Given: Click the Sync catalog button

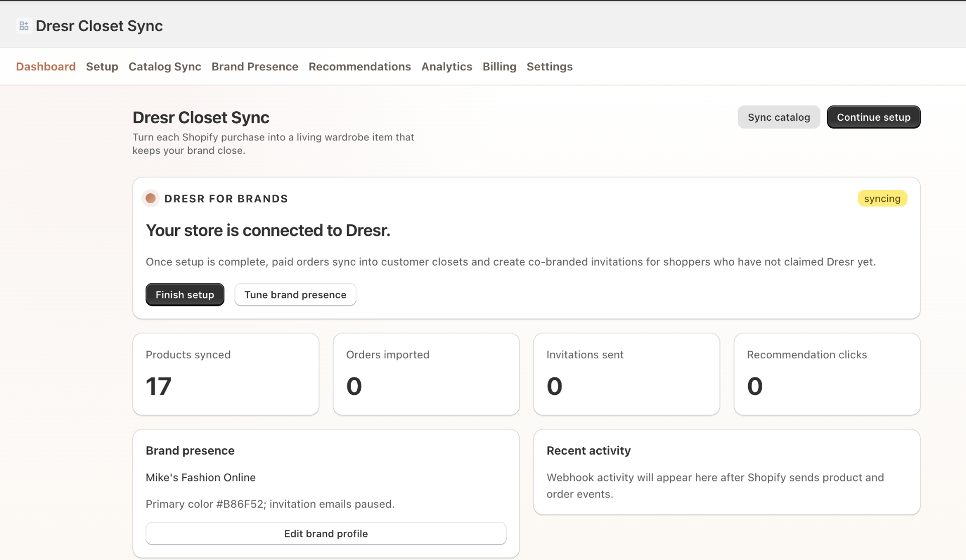Looking at the screenshot, I should coord(779,117).
